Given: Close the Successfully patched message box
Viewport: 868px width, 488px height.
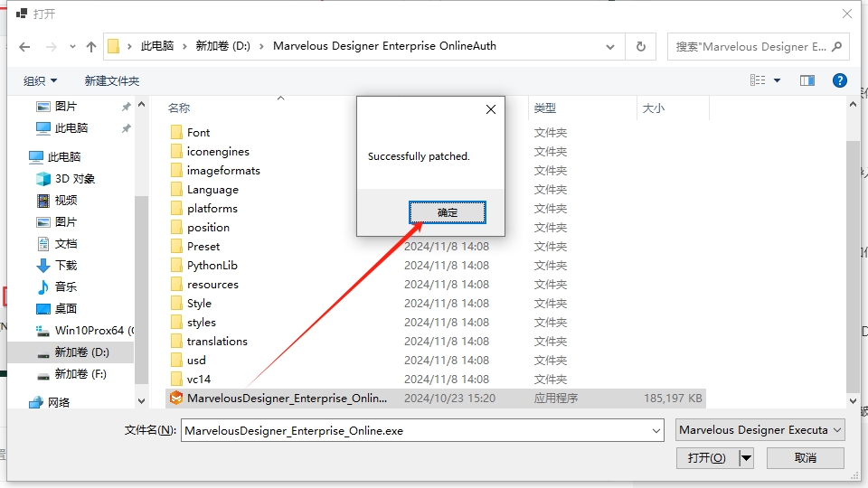Looking at the screenshot, I should pos(490,109).
